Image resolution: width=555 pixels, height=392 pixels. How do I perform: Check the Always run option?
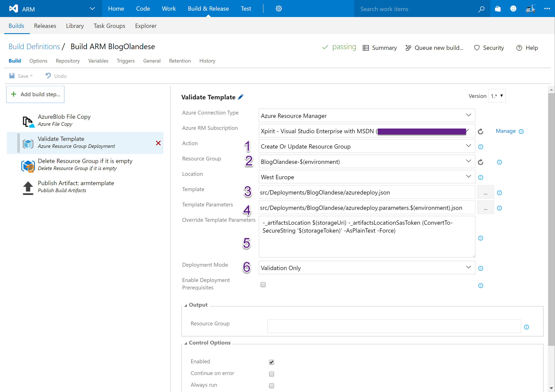(x=272, y=385)
